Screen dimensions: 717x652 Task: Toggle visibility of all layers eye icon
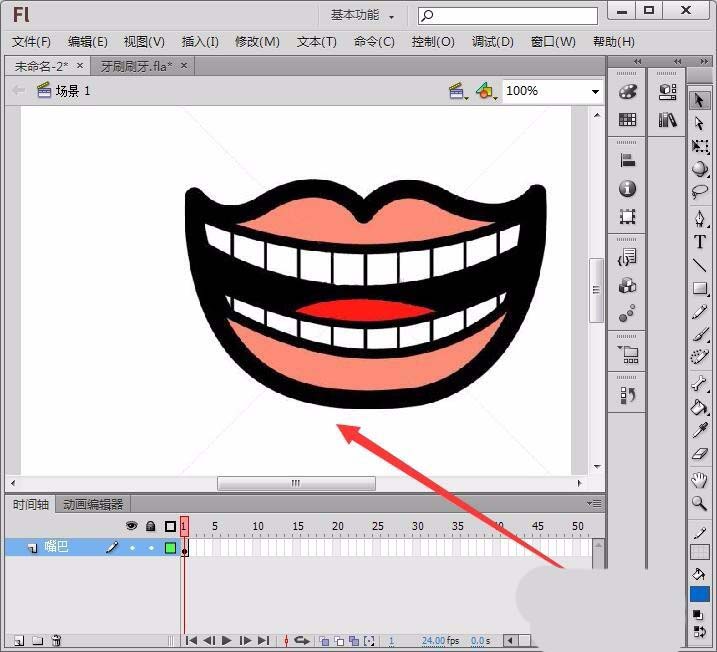click(x=132, y=526)
